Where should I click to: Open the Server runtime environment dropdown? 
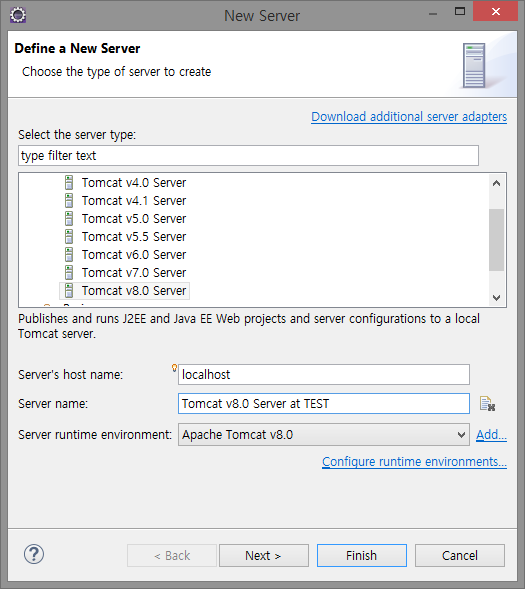[x=324, y=435]
